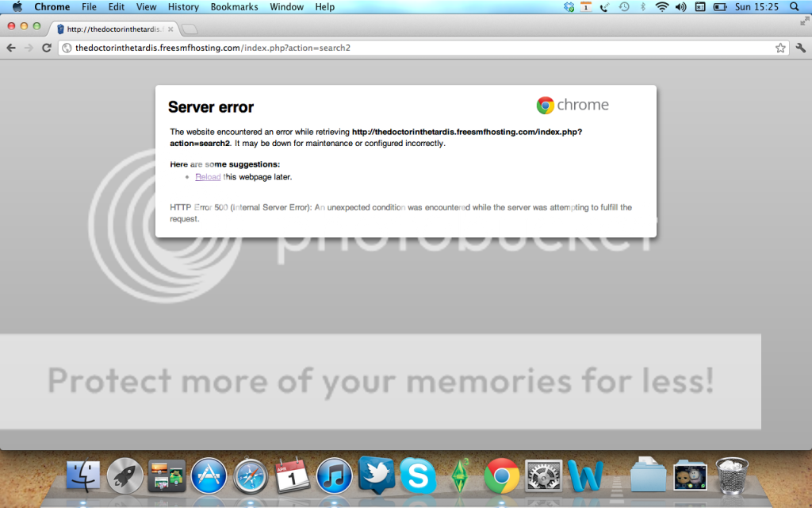Open Finder from the Dock
Screen dimensions: 812x508
(83, 476)
